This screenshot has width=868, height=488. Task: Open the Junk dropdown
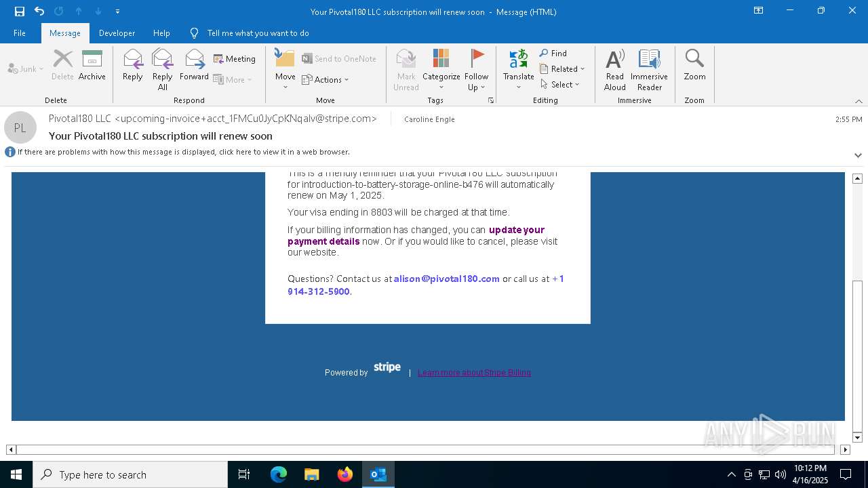[x=26, y=68]
